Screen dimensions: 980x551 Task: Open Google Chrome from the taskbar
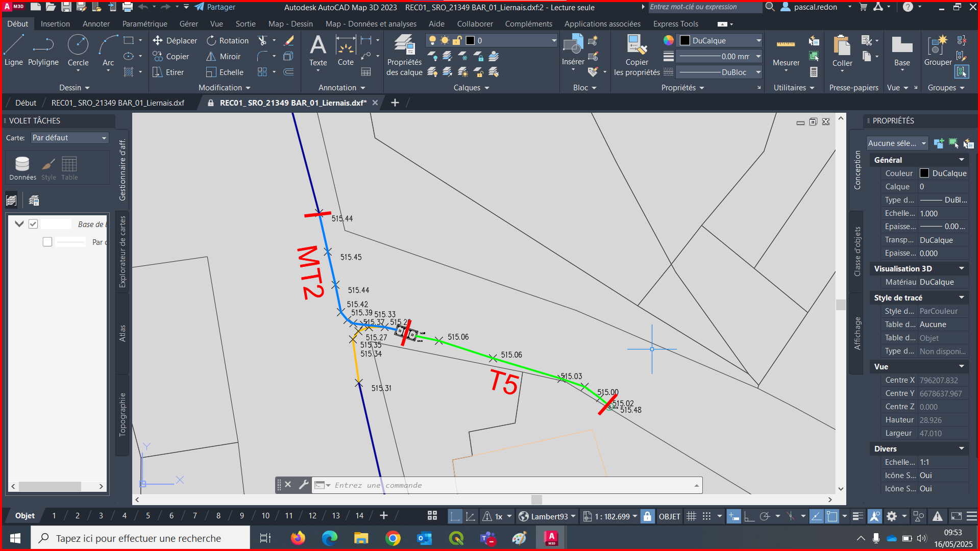393,538
